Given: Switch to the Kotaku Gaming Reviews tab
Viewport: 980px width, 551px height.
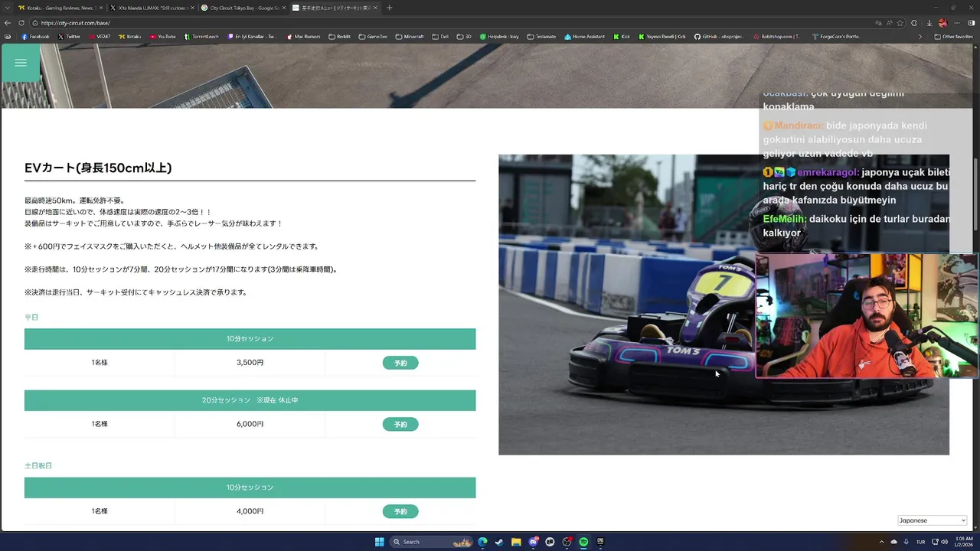Looking at the screenshot, I should pyautogui.click(x=60, y=8).
